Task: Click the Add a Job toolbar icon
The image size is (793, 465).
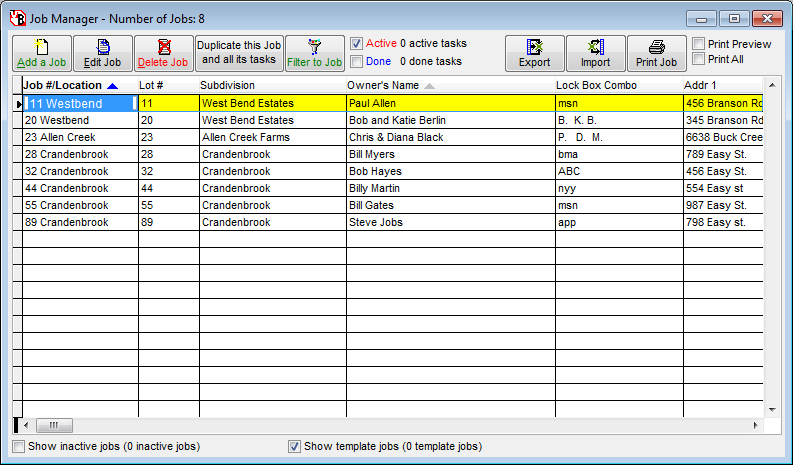Action: pyautogui.click(x=42, y=47)
